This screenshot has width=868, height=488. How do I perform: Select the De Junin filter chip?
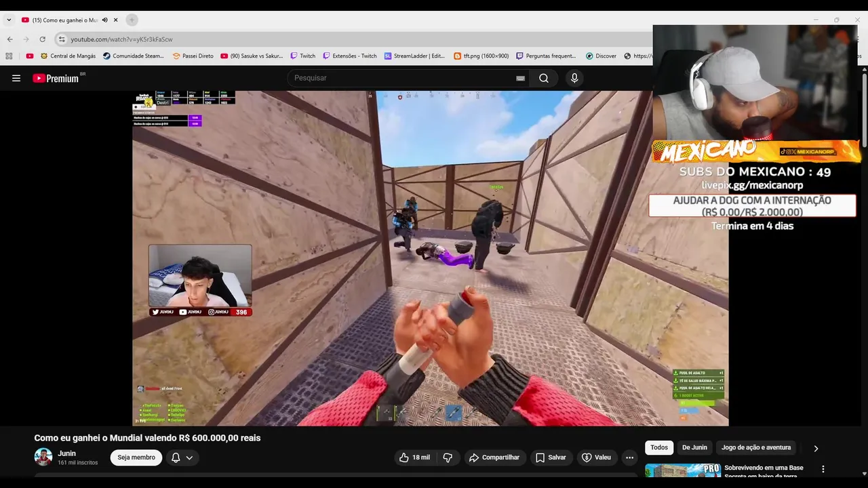click(x=694, y=447)
